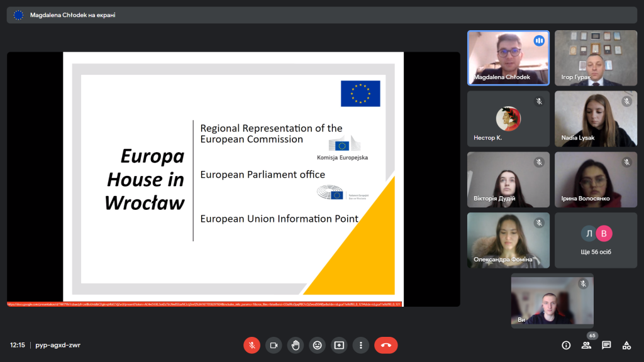
Task: Click the 'Magdalena Chłodek на екрані' presenting banner
Action: [72, 15]
